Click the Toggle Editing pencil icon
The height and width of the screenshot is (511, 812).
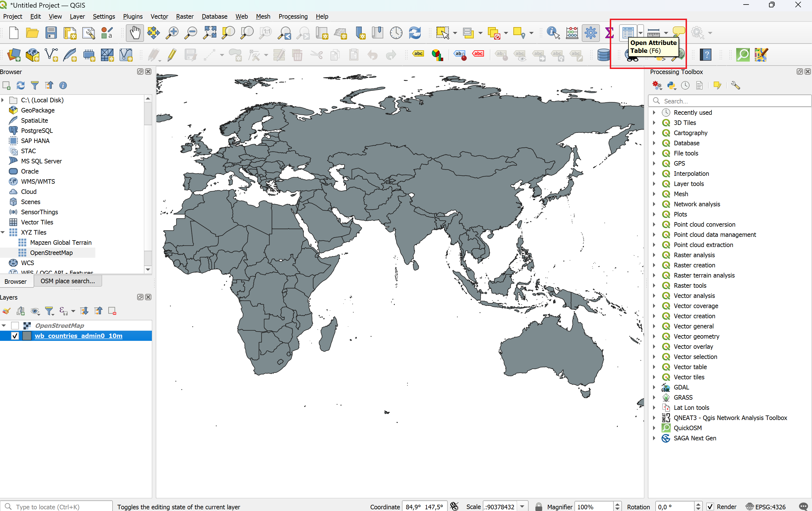coord(172,55)
